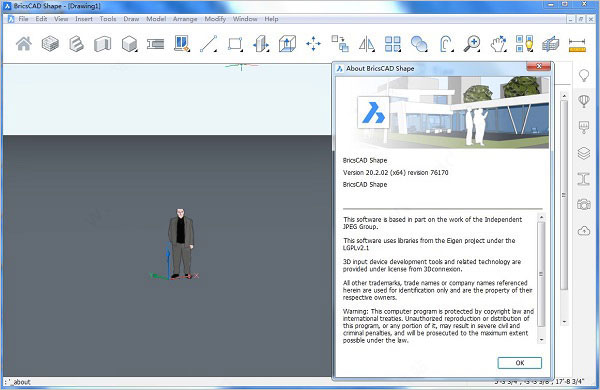
Task: Click the human figure in the viewport
Action: tap(181, 243)
